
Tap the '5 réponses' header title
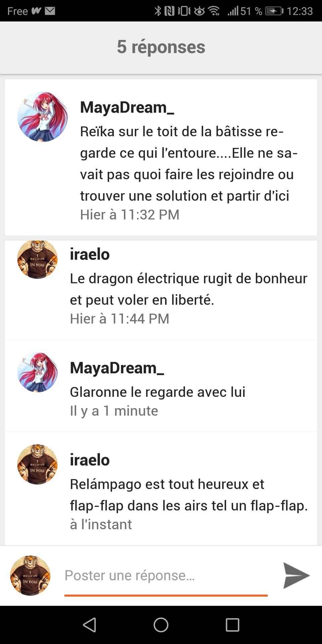click(x=161, y=47)
